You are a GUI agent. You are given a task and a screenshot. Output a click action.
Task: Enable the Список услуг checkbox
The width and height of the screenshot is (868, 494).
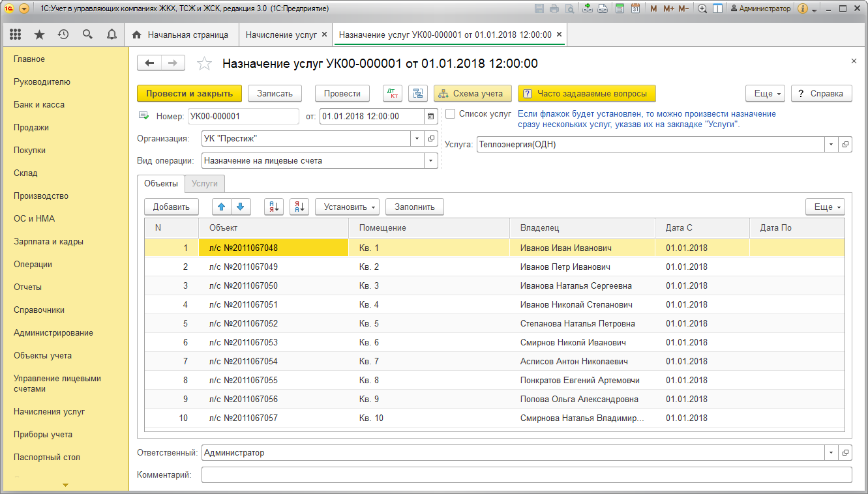pos(450,113)
